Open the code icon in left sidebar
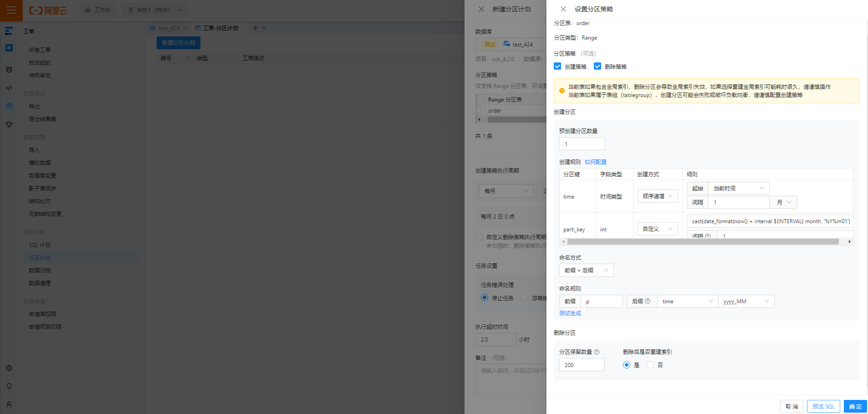Screen dimensions: 868x414 point(9,88)
